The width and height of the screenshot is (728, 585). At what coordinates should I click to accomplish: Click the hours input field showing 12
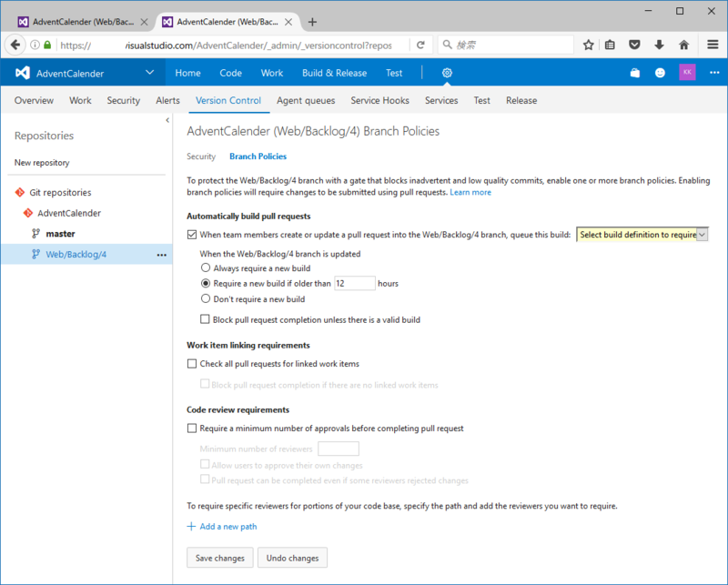(355, 283)
